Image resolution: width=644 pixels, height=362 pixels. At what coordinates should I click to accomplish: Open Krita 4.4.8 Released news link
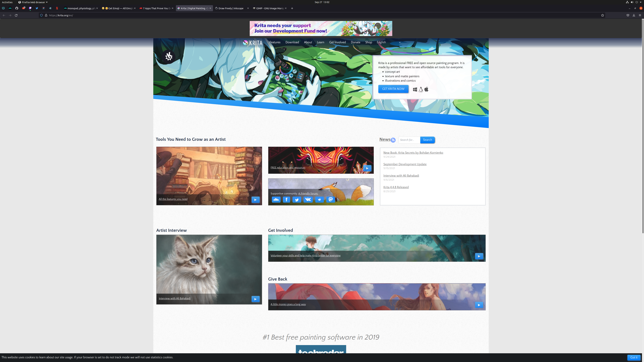click(x=396, y=187)
